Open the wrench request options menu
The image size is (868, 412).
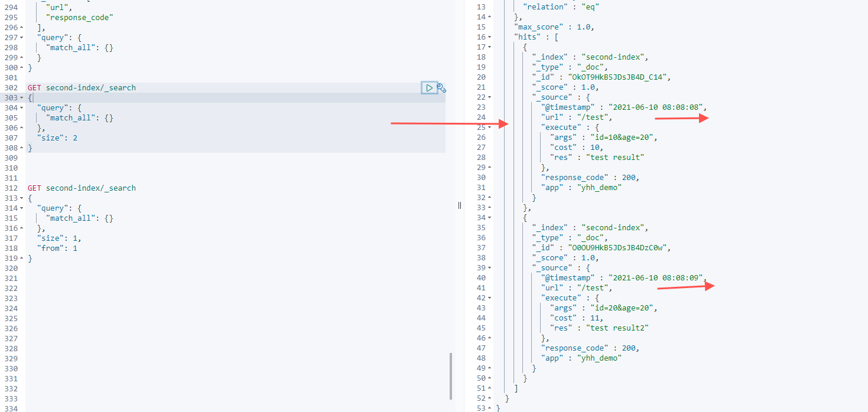tap(441, 88)
